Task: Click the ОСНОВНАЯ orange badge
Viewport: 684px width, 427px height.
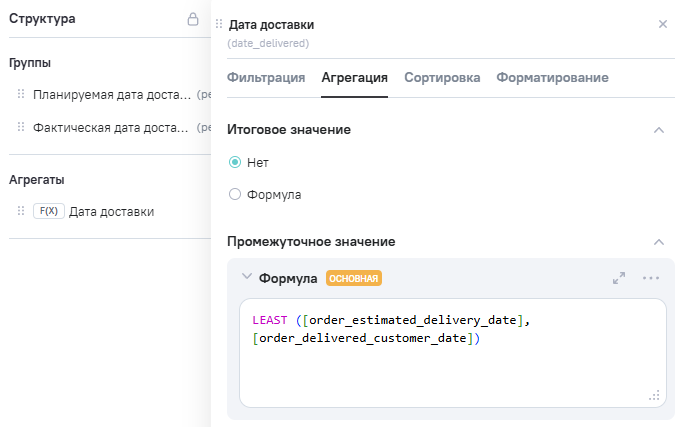Action: pos(354,278)
